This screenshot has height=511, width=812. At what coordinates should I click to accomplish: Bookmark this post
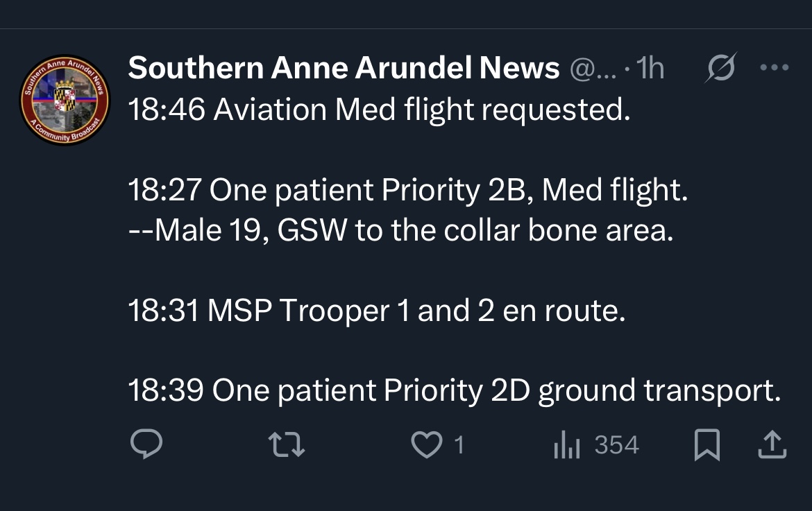(707, 445)
